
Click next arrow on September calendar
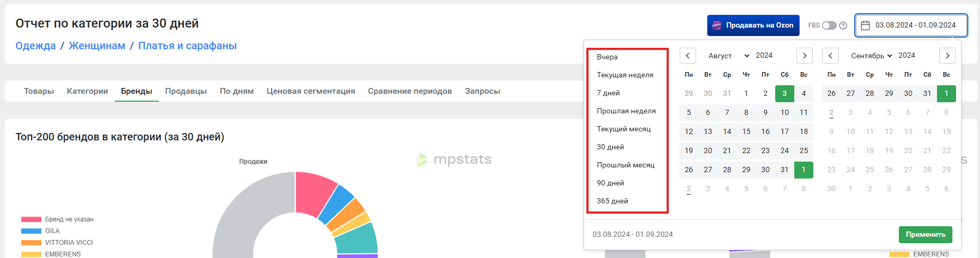pos(947,56)
